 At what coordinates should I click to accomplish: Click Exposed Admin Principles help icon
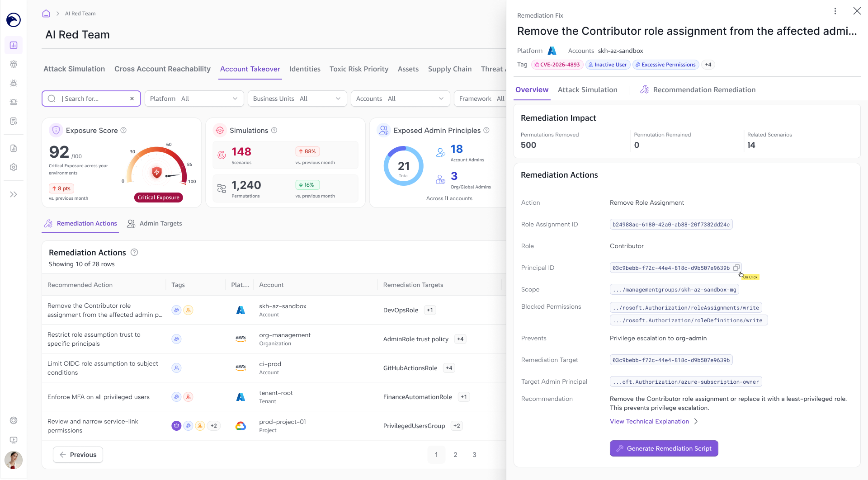pyautogui.click(x=486, y=130)
